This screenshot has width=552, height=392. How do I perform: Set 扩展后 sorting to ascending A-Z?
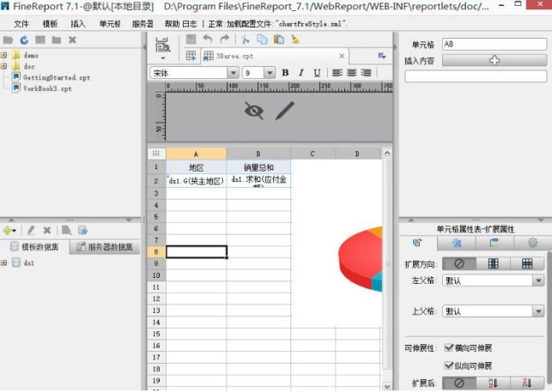point(494,383)
